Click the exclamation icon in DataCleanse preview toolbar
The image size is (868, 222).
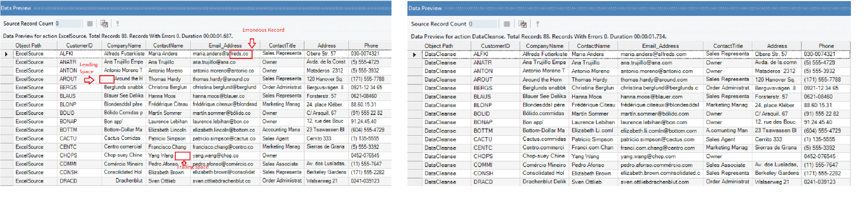tap(537, 24)
